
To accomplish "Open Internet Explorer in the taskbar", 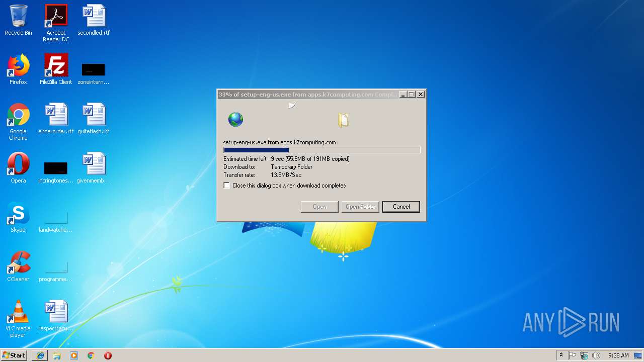I will [40, 355].
